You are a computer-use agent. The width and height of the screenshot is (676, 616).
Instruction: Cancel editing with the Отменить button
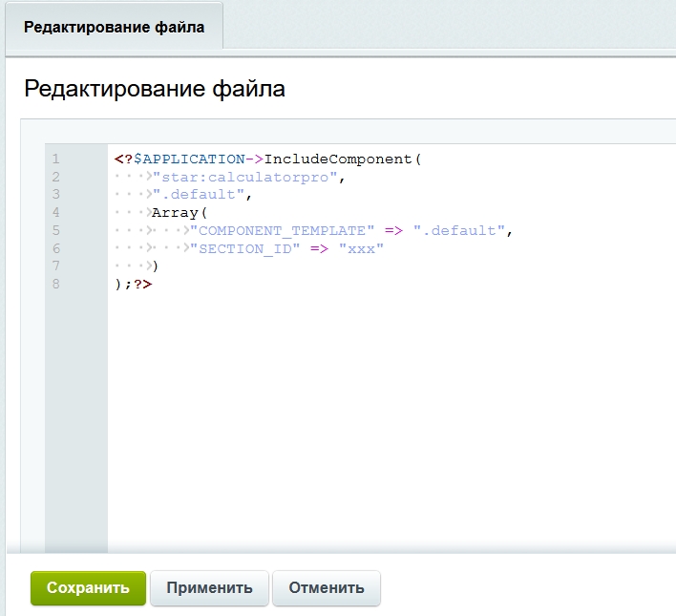coord(327,588)
